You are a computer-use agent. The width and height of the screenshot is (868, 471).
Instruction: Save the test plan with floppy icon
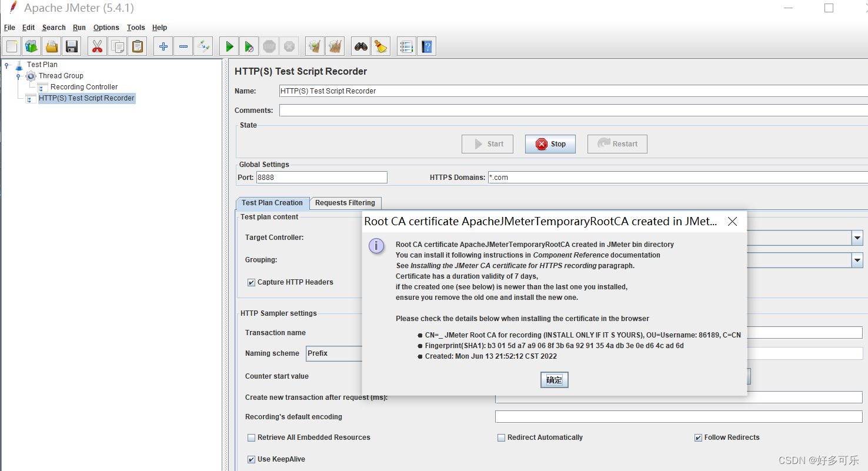pyautogui.click(x=72, y=46)
